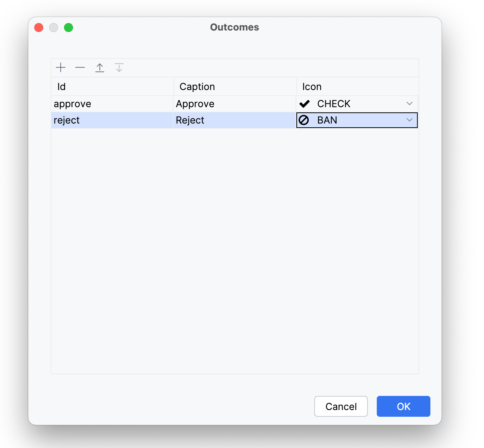
Task: Click the move down arrow icon
Action: (x=119, y=68)
